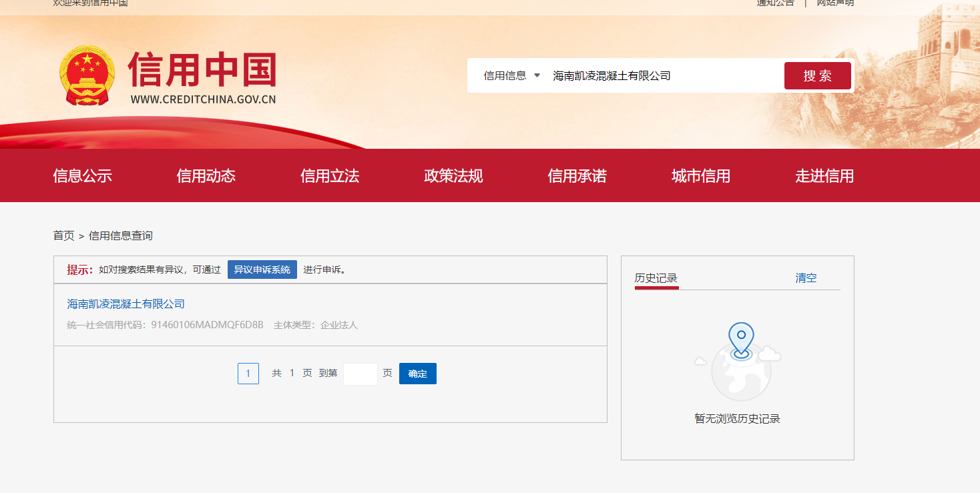The width and height of the screenshot is (980, 493).
Task: Open the 走进信用 menu item
Action: click(824, 176)
